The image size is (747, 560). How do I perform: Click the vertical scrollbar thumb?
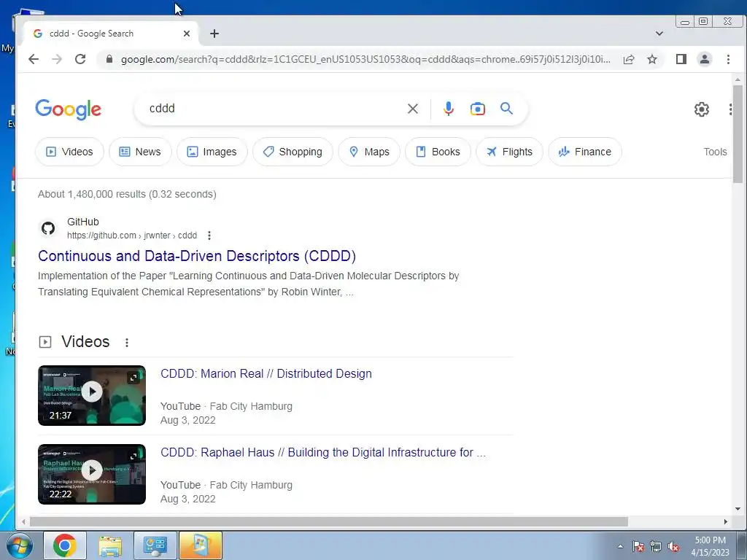(738, 134)
